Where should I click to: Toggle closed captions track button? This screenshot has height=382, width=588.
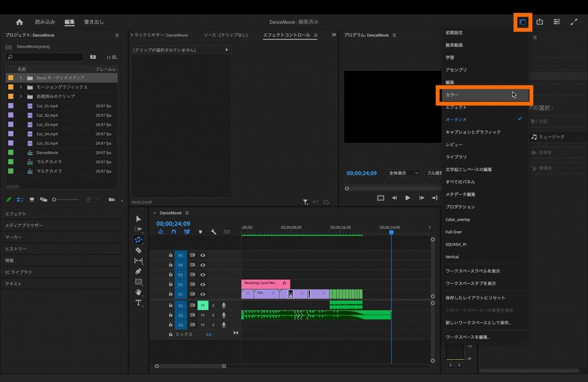point(226,232)
